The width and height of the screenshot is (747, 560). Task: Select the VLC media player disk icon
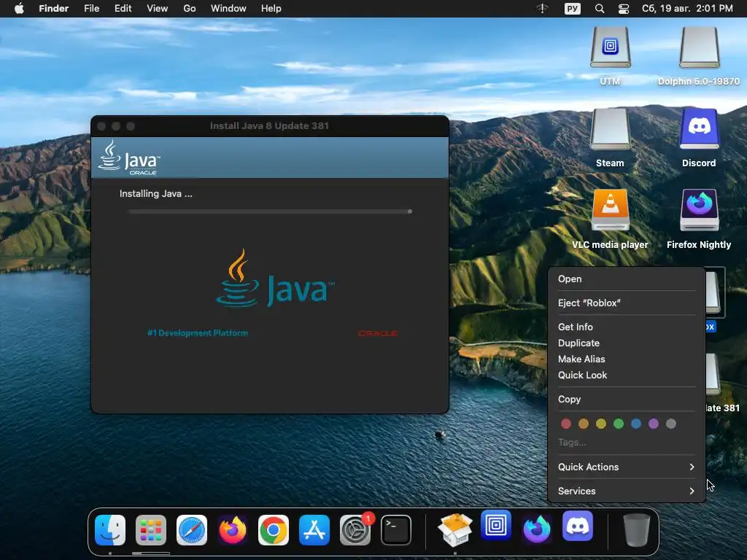611,211
